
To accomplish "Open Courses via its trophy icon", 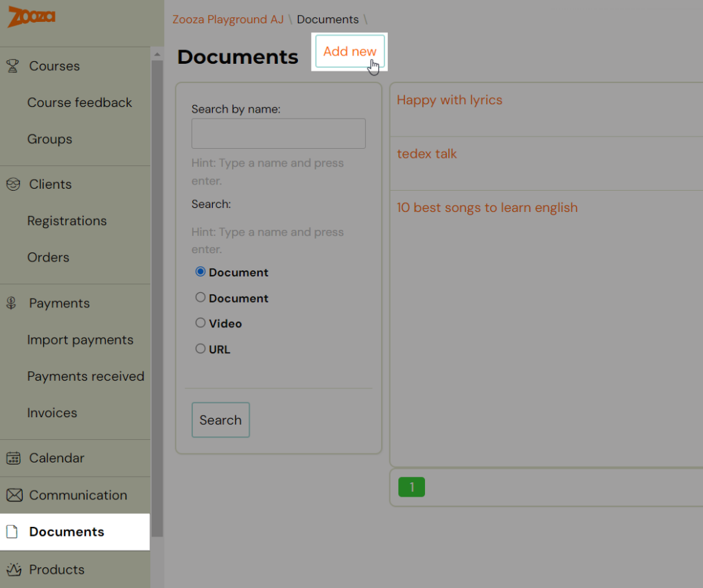I will point(12,66).
